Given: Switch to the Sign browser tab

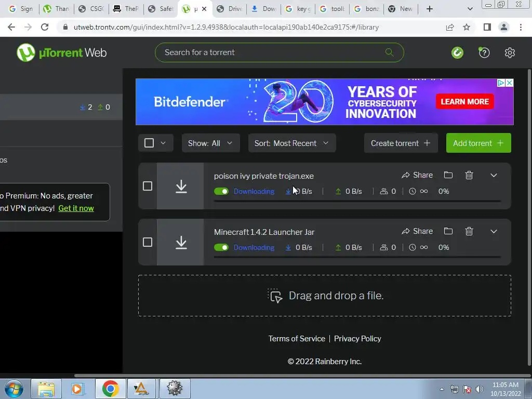Looking at the screenshot, I should pyautogui.click(x=21, y=9).
